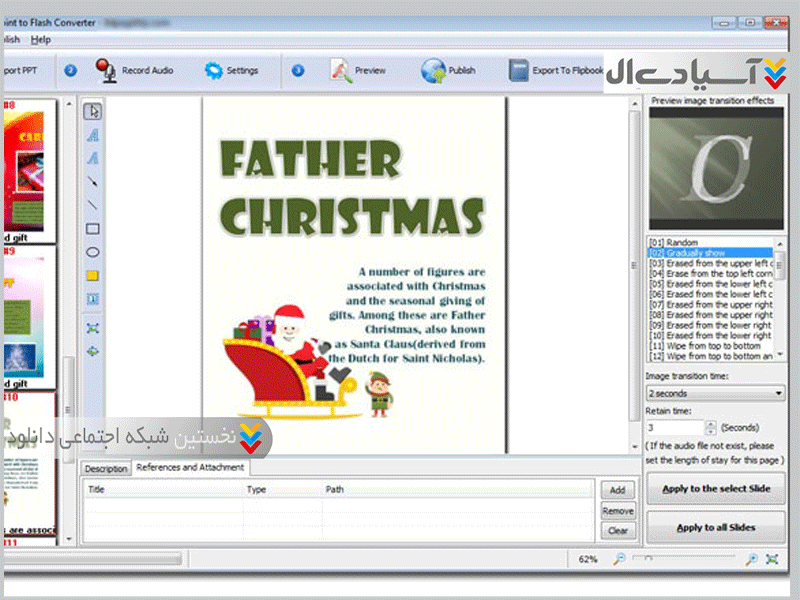Open the Image transition time dropdown
Viewport: 800px width, 600px height.
[716, 393]
